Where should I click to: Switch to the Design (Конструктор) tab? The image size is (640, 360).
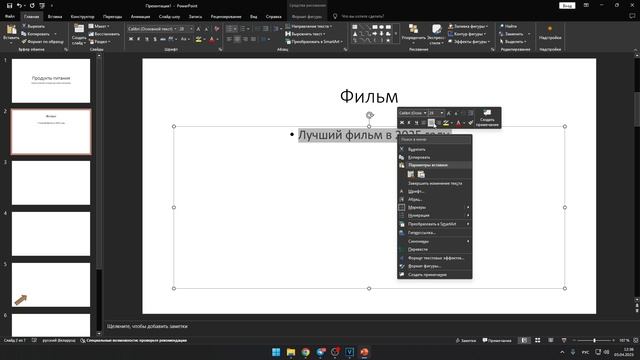(82, 17)
